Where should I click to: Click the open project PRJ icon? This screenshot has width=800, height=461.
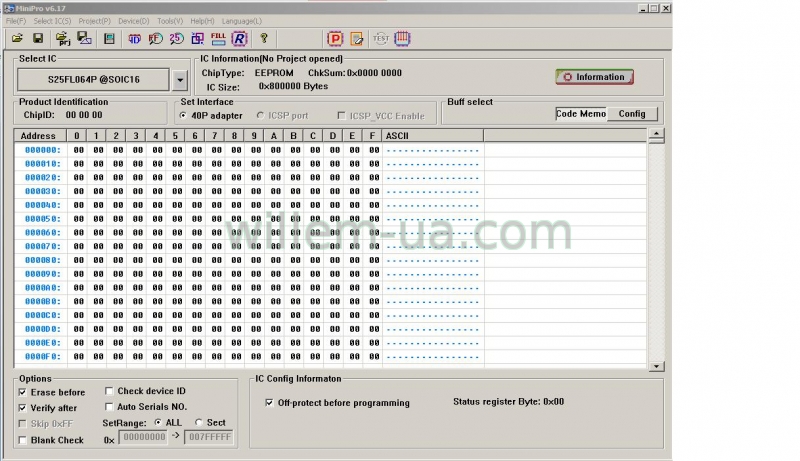point(63,39)
